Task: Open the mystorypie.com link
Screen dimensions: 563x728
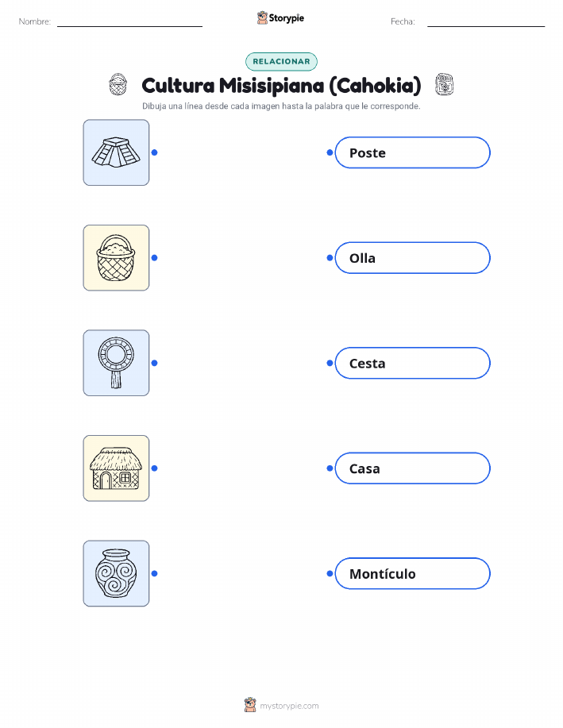Action: 289,706
